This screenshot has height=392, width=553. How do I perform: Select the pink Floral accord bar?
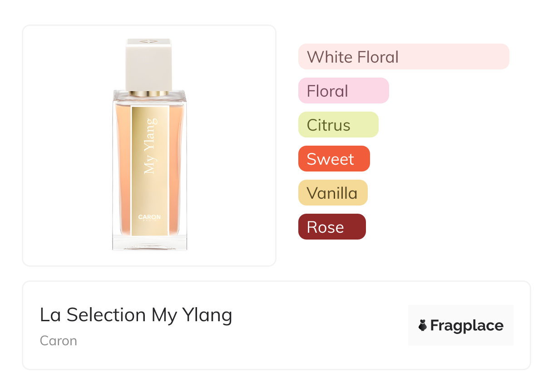[343, 91]
